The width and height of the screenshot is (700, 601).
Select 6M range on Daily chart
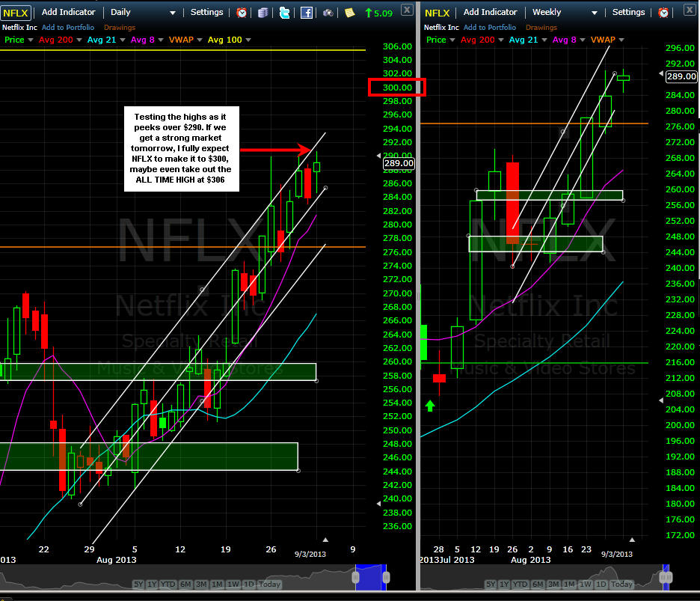pyautogui.click(x=185, y=584)
